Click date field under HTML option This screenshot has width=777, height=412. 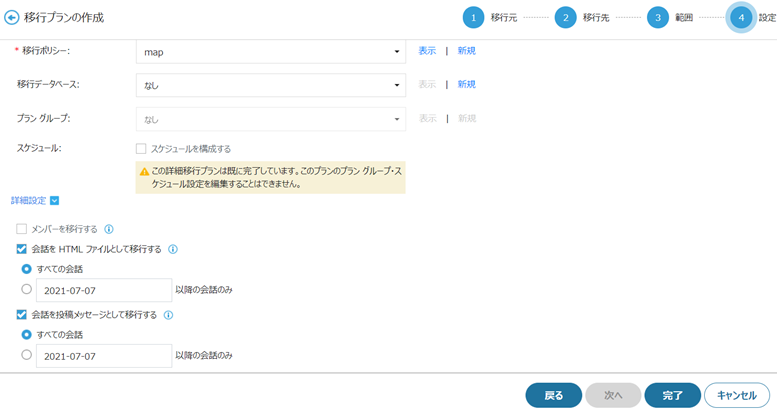[104, 290]
